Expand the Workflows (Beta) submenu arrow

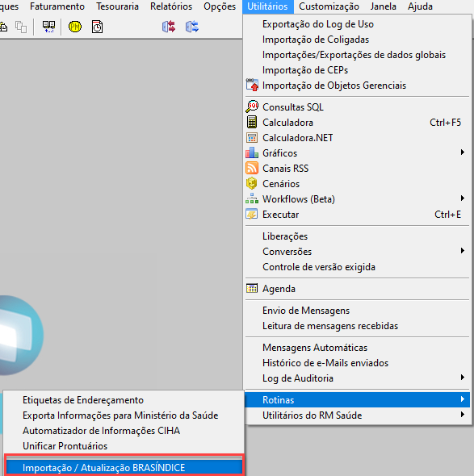point(462,198)
